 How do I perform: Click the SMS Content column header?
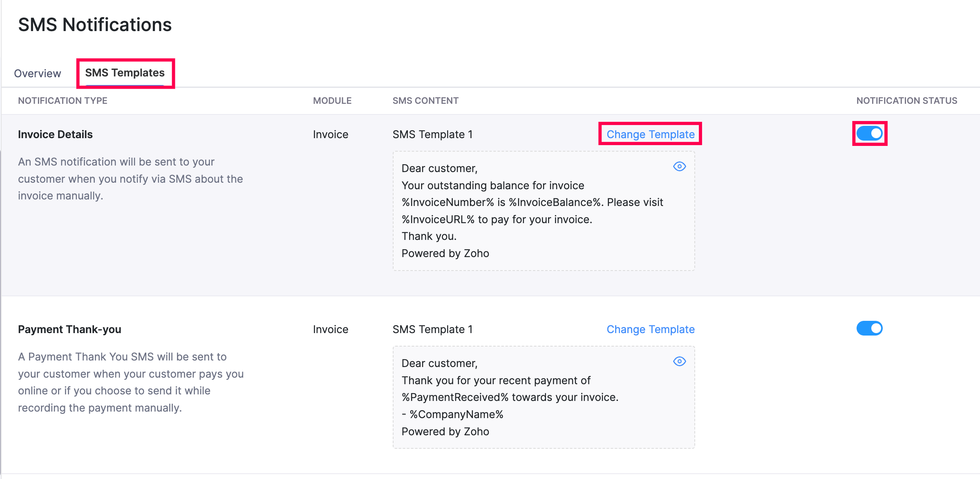point(425,101)
